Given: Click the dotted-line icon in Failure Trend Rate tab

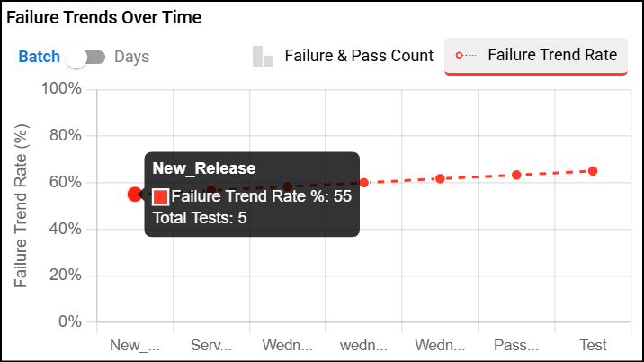Looking at the screenshot, I should [x=466, y=55].
